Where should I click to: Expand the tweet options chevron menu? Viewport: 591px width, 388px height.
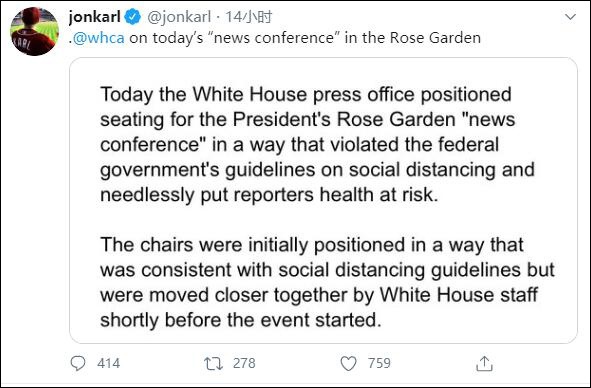point(571,17)
